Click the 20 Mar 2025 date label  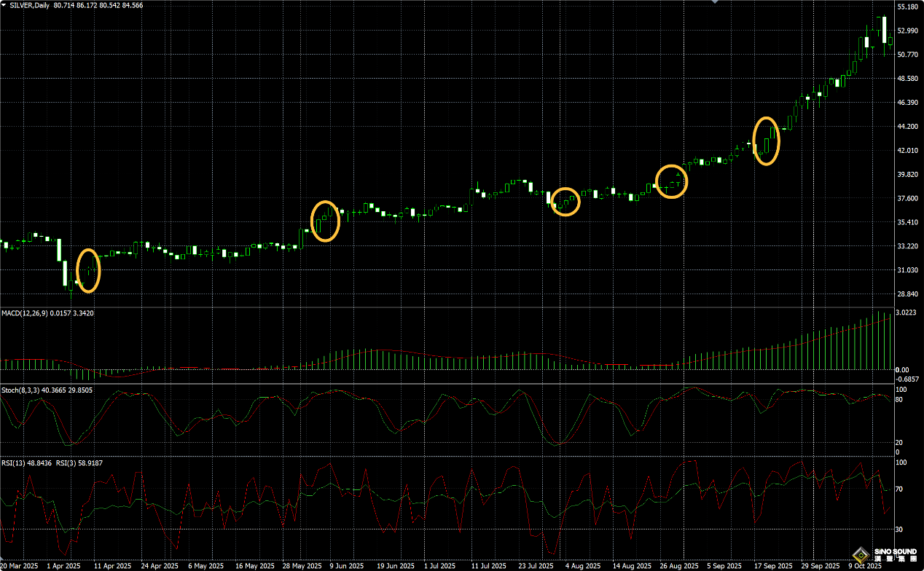point(19,566)
